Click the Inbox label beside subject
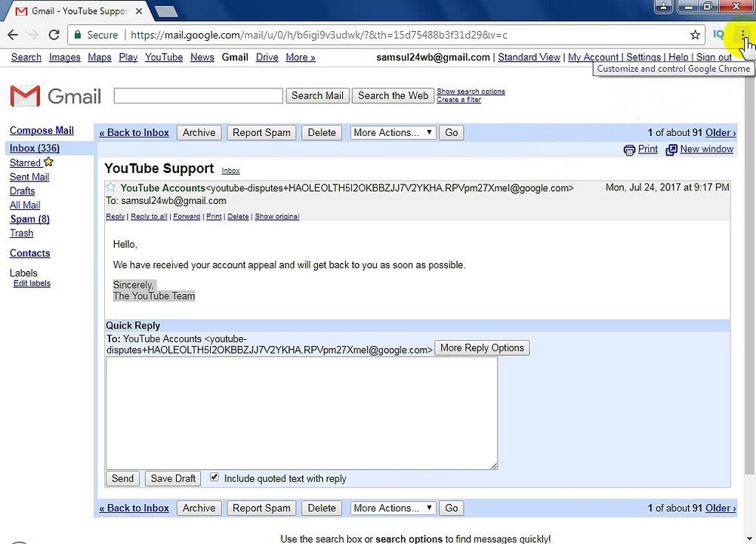 (x=230, y=171)
